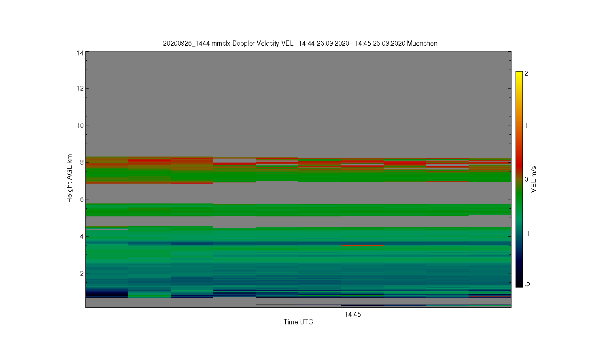
Task: Click the dark blue patch at lower left
Action: (x=107, y=293)
